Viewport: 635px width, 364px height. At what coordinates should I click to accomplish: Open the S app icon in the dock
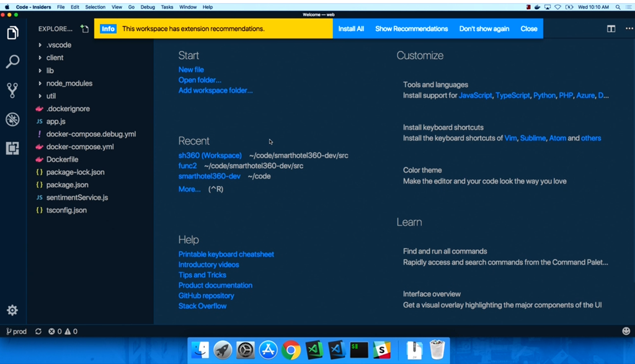(x=381, y=350)
